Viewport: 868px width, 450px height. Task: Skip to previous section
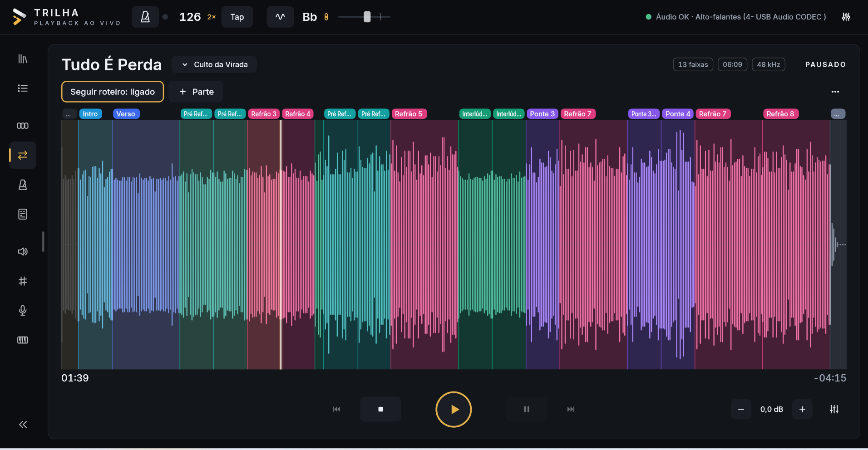(336, 409)
